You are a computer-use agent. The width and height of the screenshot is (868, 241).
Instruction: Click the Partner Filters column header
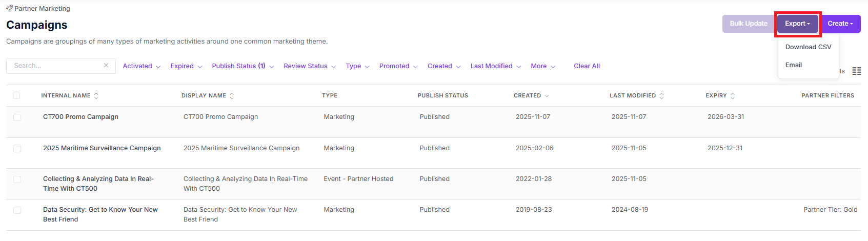click(x=827, y=96)
